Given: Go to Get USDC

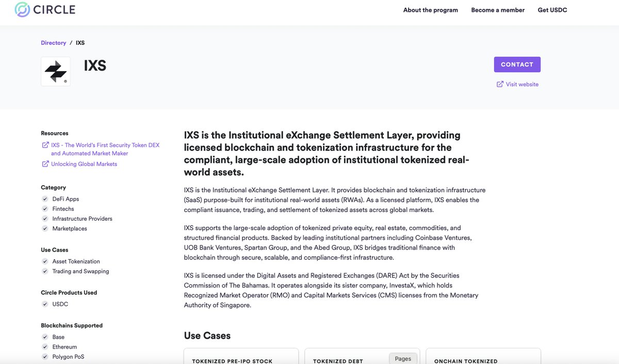Looking at the screenshot, I should (x=552, y=10).
